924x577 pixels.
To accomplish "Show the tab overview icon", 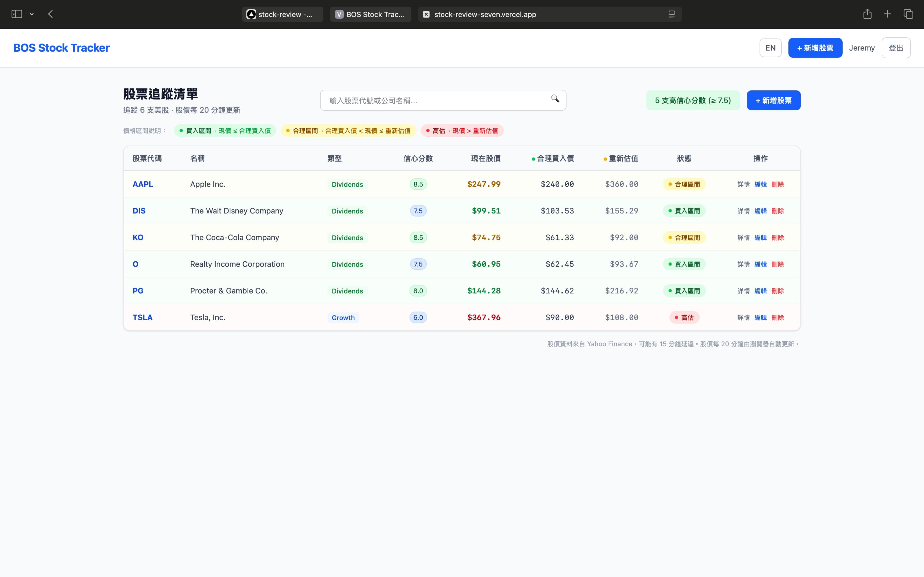I will coord(908,14).
